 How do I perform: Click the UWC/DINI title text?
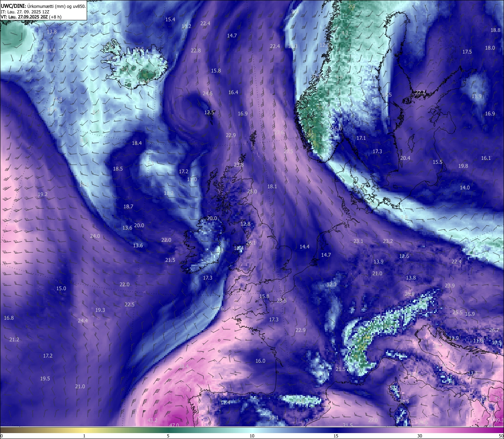click(13, 6)
